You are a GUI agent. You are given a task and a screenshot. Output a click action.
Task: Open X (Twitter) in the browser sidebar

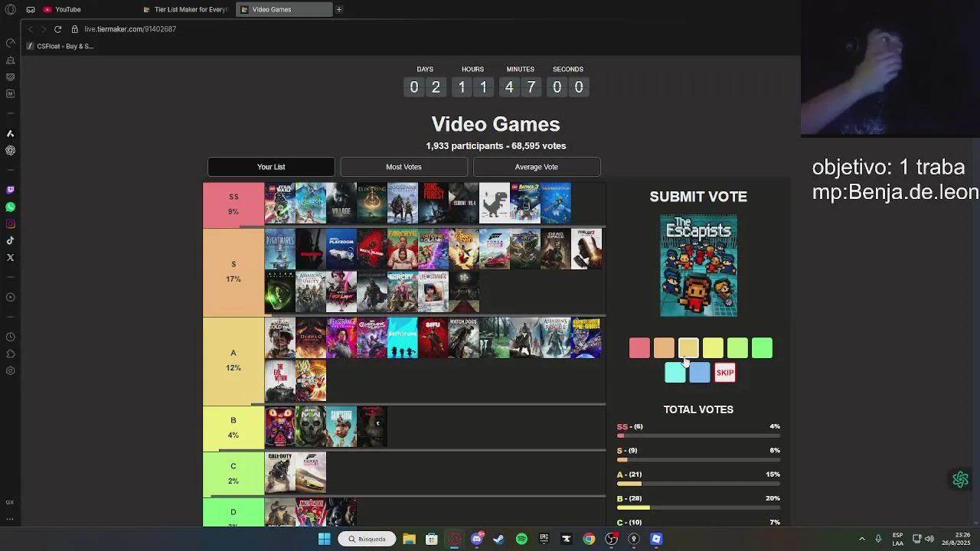pyautogui.click(x=11, y=257)
